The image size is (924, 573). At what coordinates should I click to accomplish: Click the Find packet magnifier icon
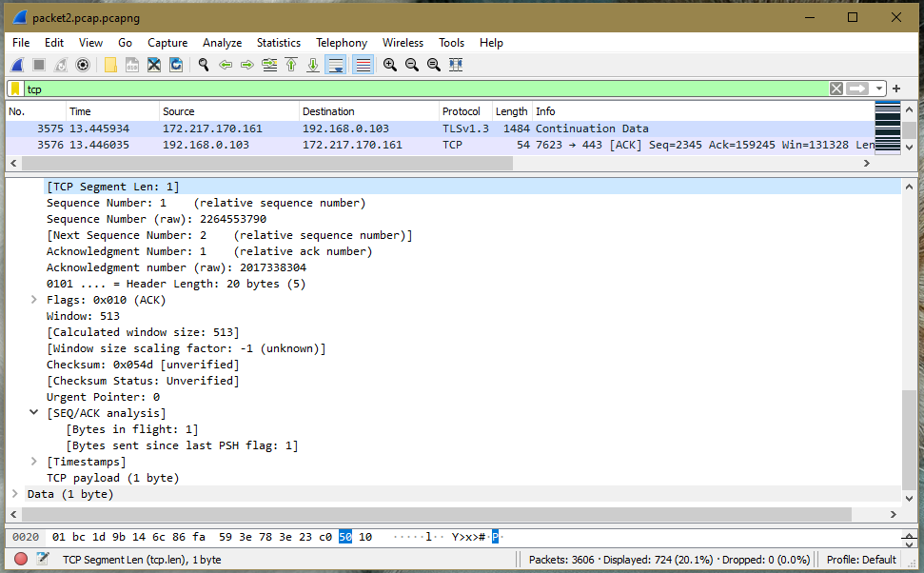203,65
